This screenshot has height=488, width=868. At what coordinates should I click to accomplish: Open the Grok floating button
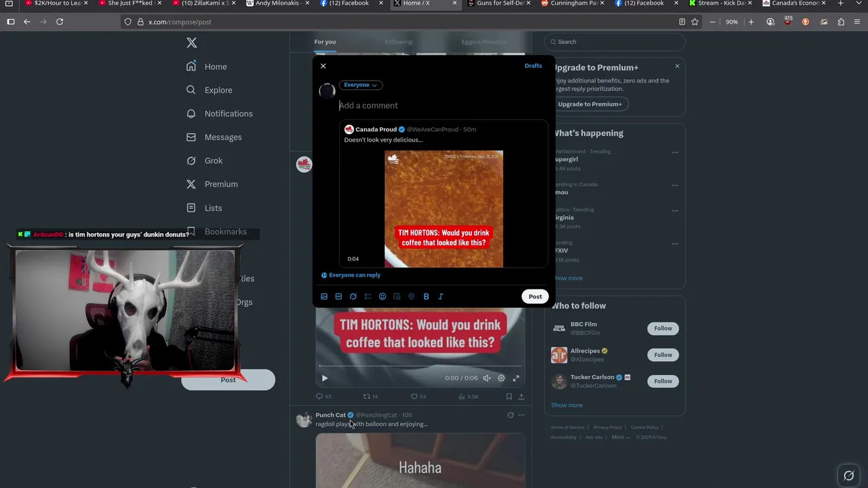[848, 475]
